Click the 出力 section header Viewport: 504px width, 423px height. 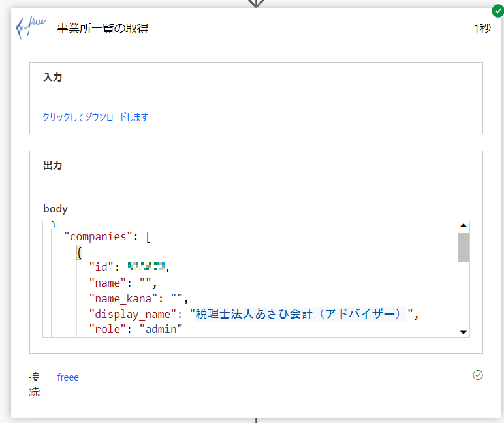click(x=256, y=166)
